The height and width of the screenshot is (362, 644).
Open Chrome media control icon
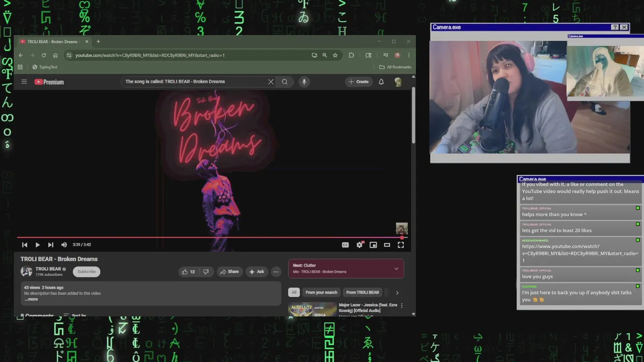[x=385, y=55]
